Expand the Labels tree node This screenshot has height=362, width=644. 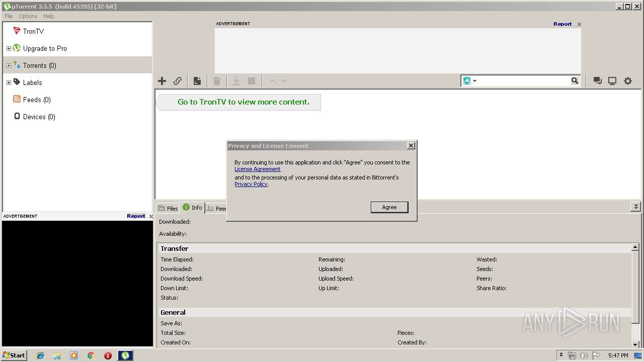9,83
